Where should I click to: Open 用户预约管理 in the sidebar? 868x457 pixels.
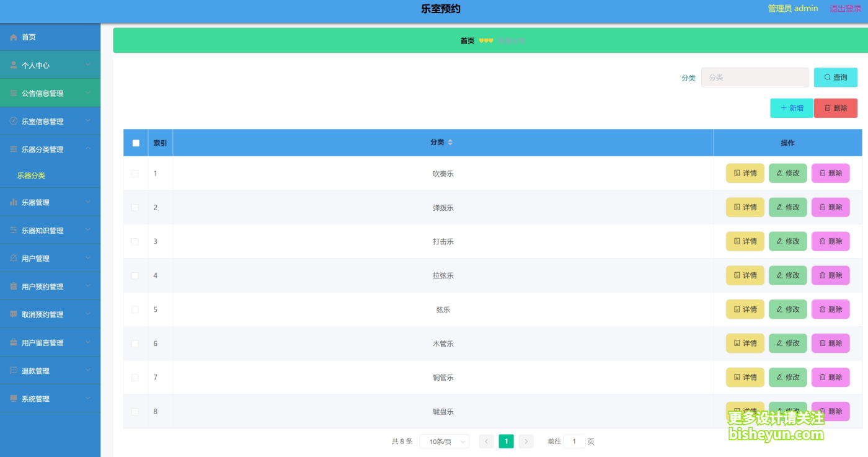tap(50, 286)
